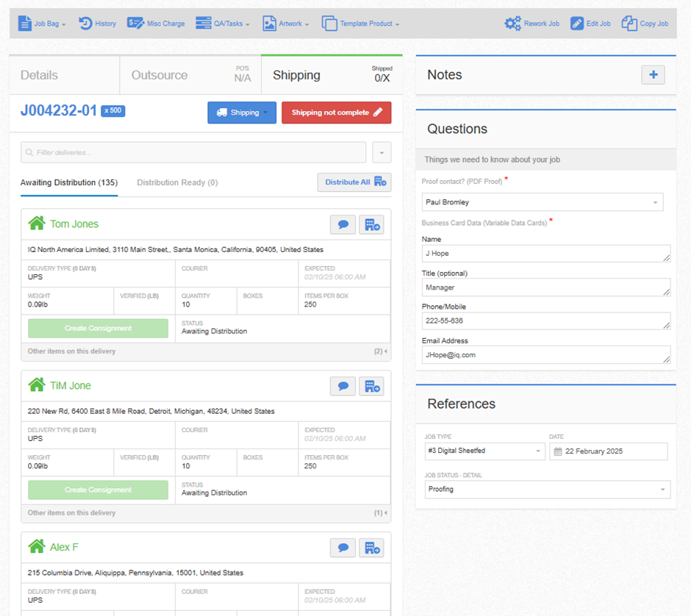The image size is (691, 616).
Task: Open the Job Type #3 Digital Sheetfed dropdown
Action: tap(484, 451)
